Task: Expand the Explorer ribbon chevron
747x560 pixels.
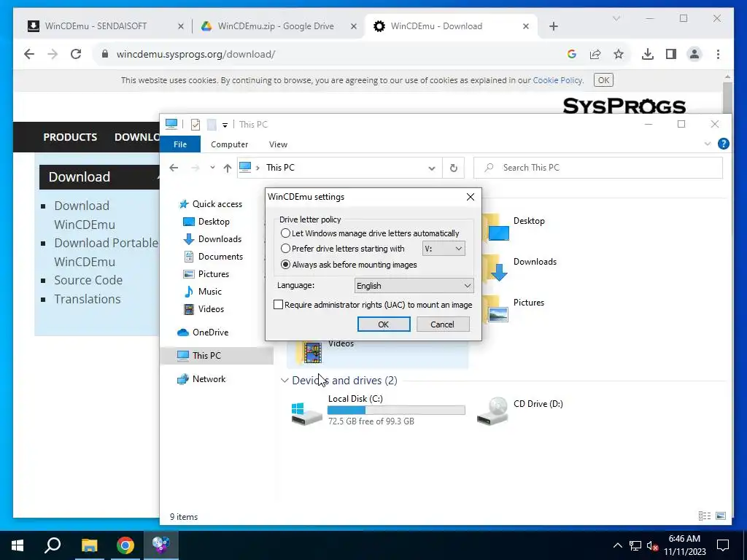Action: coord(708,144)
